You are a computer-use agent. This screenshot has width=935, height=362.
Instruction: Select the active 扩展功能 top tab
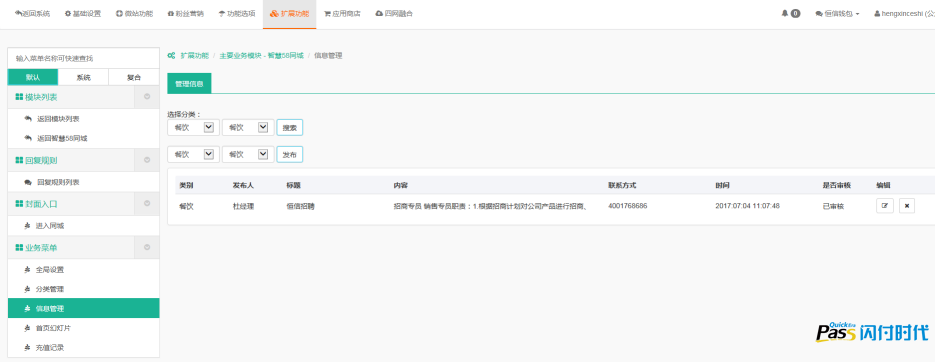pos(289,13)
